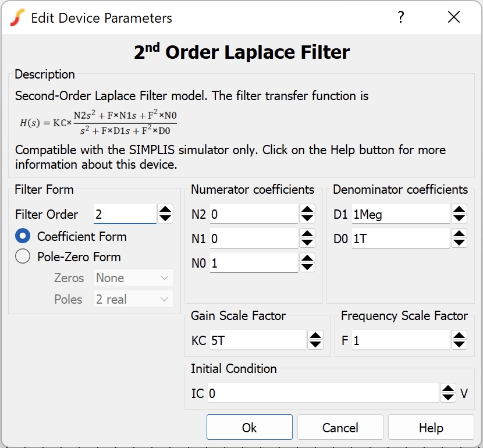Increase Filter Order with up arrow

click(x=165, y=209)
